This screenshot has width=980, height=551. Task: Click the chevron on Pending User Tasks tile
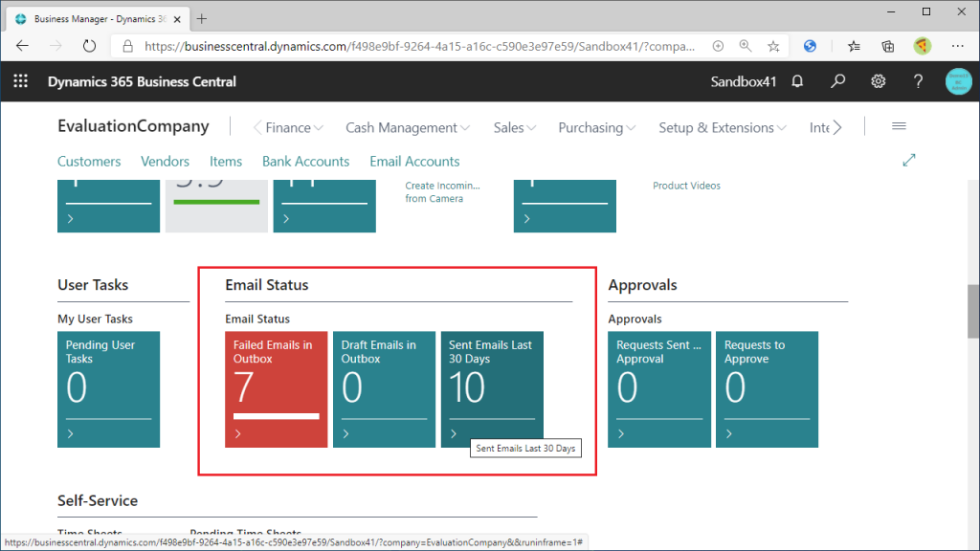pos(71,433)
